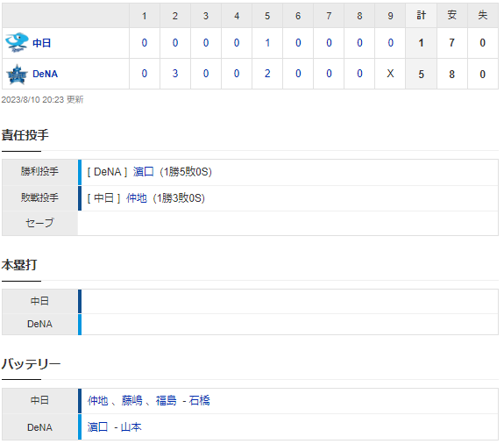Open catcher 石橋 link in battery row

[199, 400]
